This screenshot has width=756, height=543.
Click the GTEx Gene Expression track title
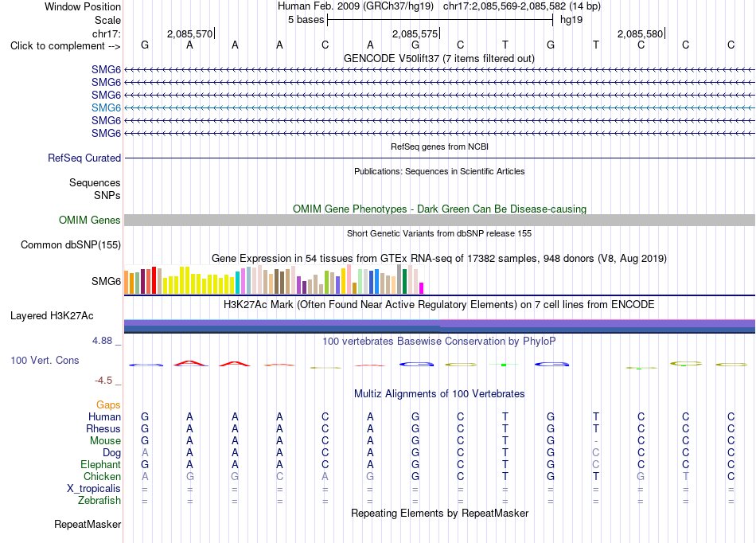click(439, 259)
